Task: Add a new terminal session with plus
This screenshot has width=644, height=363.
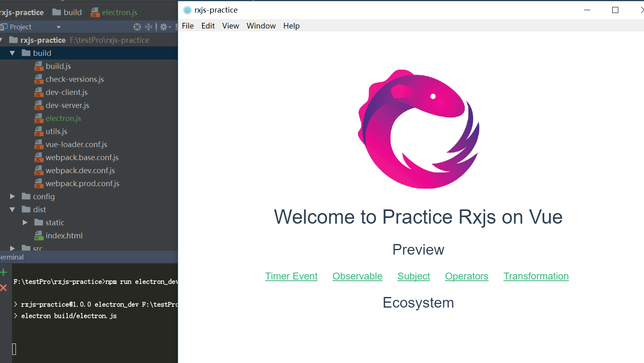Action: pyautogui.click(x=4, y=272)
